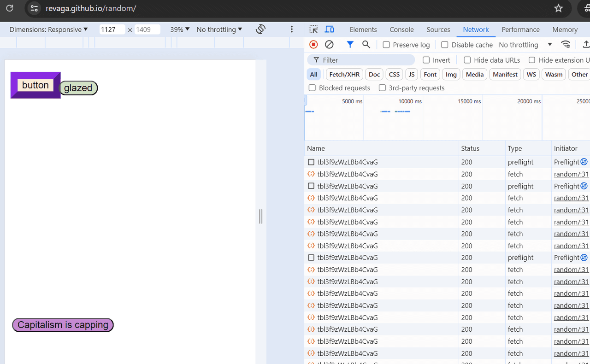Check the Disable cache option

click(x=445, y=45)
